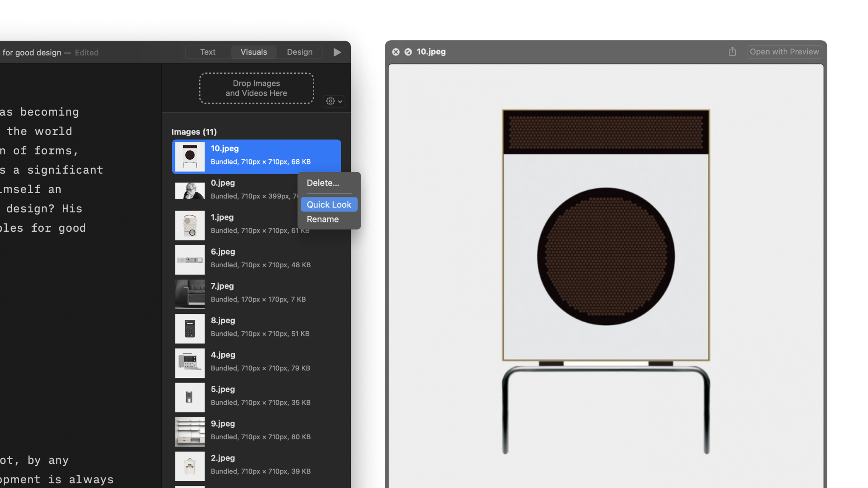
Task: Select the 2.jpeg thumbnail
Action: 190,466
